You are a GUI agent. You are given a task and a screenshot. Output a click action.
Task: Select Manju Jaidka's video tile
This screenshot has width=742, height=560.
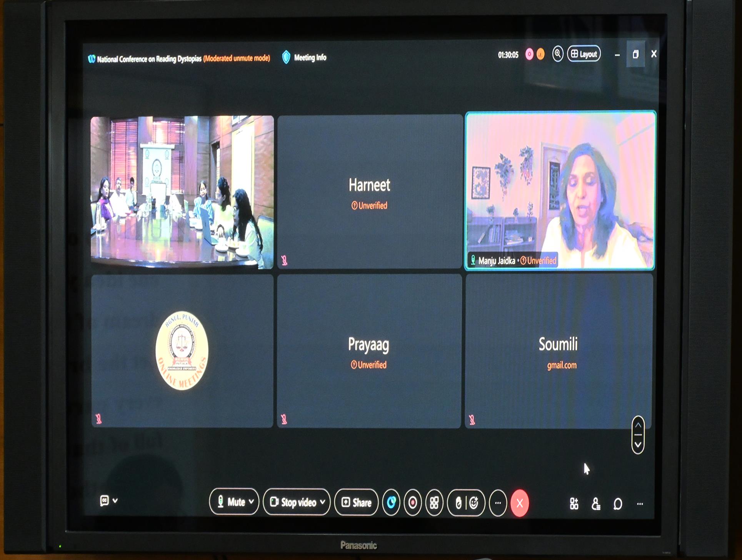(x=560, y=191)
